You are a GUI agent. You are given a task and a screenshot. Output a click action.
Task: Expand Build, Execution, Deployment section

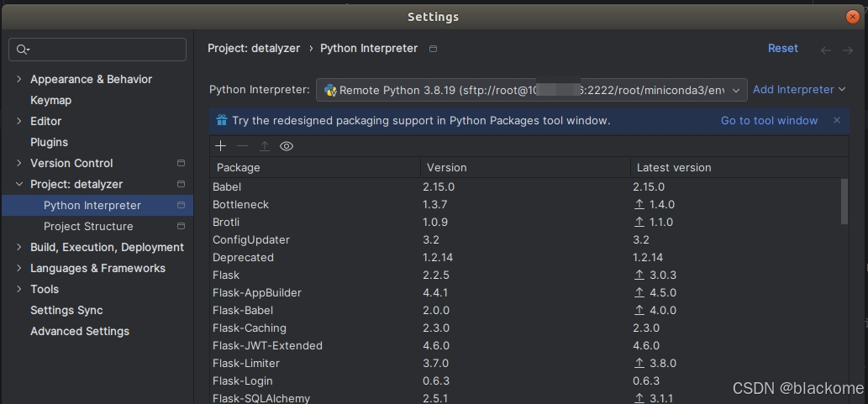[x=18, y=248]
